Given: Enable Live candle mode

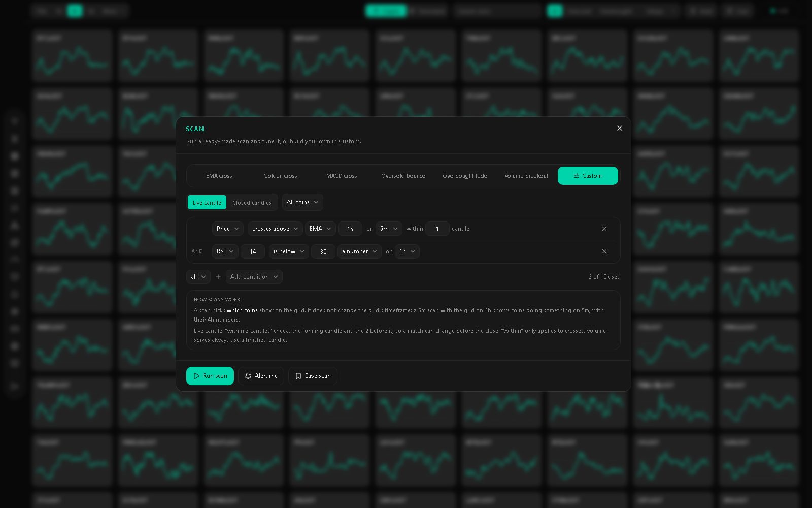Looking at the screenshot, I should (207, 202).
